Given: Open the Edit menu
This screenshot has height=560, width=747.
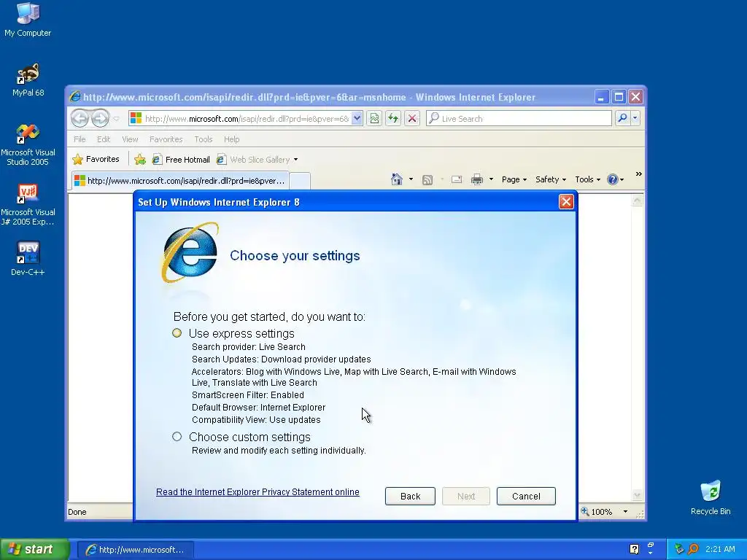Looking at the screenshot, I should pos(104,139).
